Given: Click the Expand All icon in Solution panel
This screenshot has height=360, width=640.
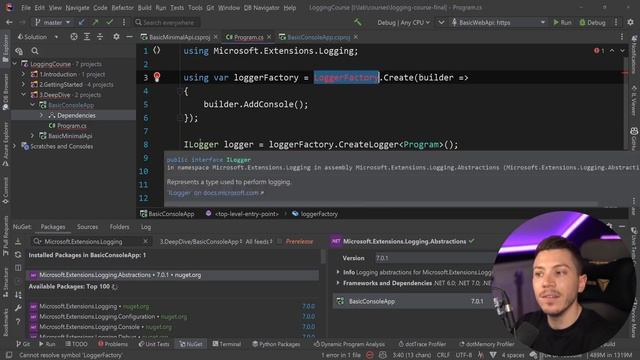Looking at the screenshot, I should coord(87,37).
